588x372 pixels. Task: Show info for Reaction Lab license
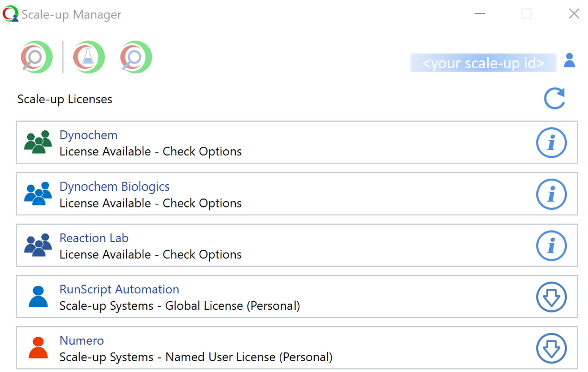click(x=551, y=246)
